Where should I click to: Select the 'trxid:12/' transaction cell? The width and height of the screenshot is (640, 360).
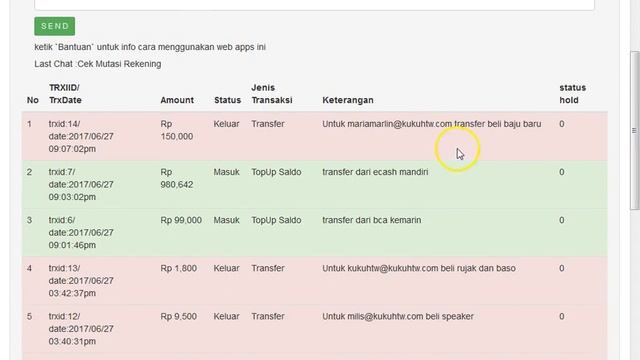coord(81,329)
